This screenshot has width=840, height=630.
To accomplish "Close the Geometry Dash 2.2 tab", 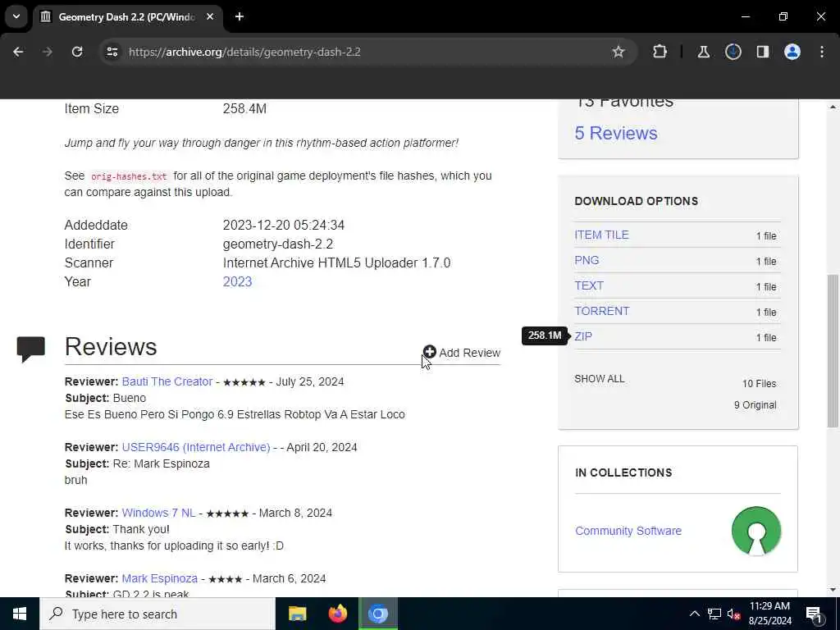I will (x=210, y=16).
